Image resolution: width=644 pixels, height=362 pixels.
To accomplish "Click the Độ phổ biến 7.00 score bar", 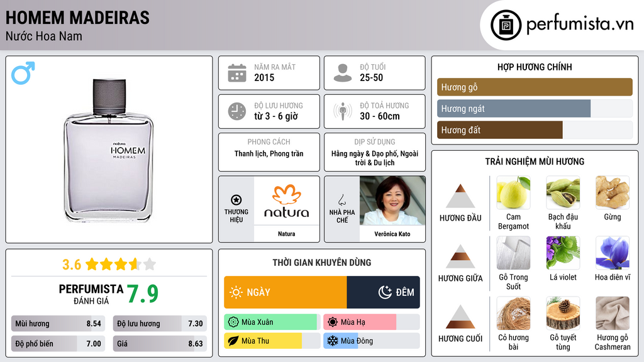I will click(x=58, y=344).
